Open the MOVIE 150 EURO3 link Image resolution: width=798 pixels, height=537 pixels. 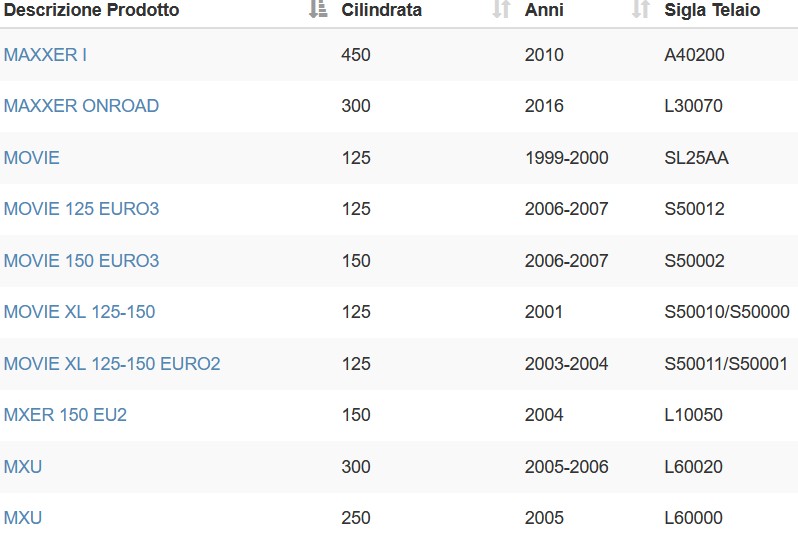(x=81, y=261)
